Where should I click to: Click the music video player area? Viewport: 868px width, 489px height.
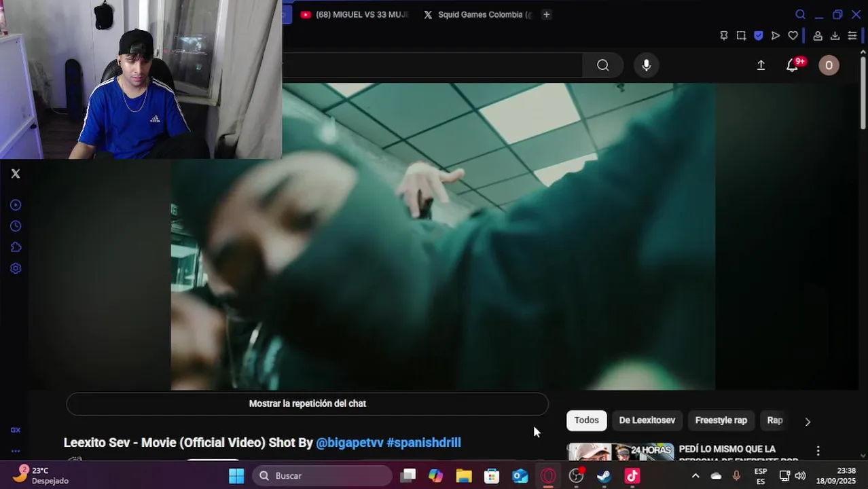click(443, 236)
